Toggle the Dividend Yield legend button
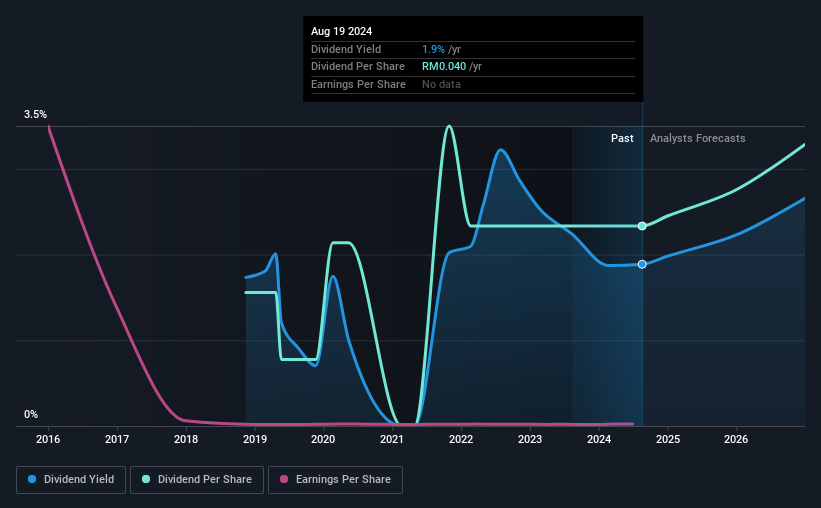Viewport: 821px width, 508px height. click(71, 480)
